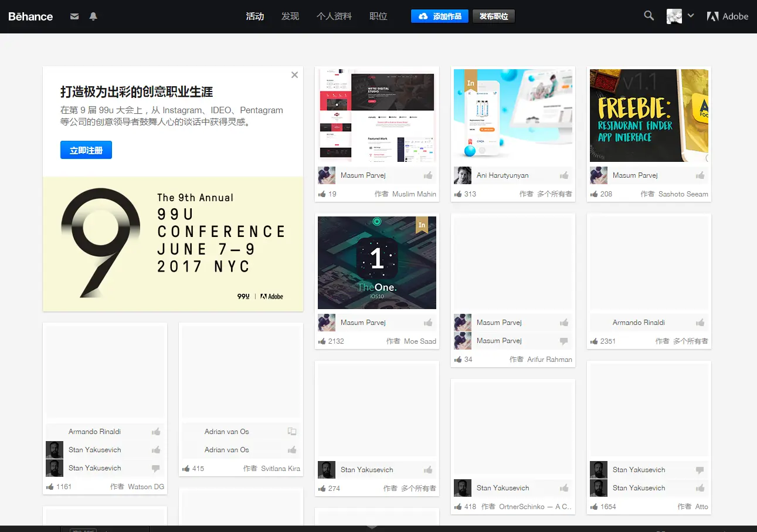757x532 pixels.
Task: Open author link Watson DG
Action: click(x=146, y=487)
